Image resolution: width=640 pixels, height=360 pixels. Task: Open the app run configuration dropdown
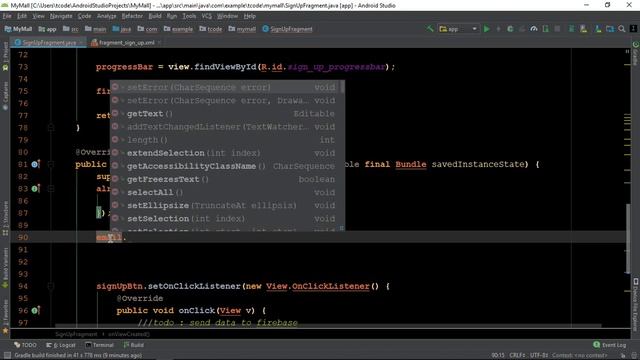point(458,29)
